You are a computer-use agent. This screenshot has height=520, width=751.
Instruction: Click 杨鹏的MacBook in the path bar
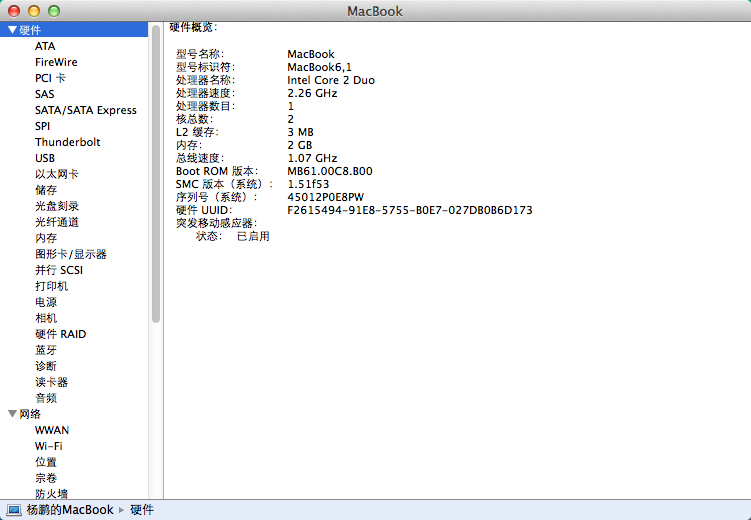[70, 510]
